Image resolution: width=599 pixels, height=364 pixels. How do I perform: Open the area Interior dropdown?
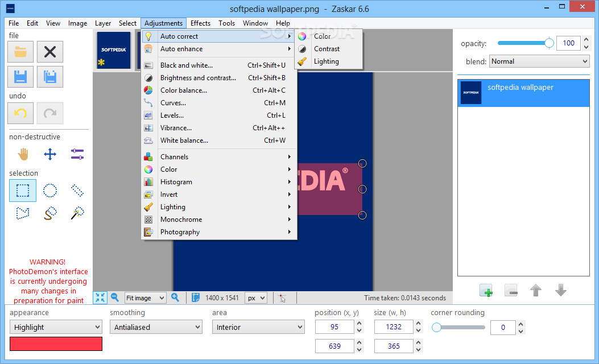click(x=258, y=327)
